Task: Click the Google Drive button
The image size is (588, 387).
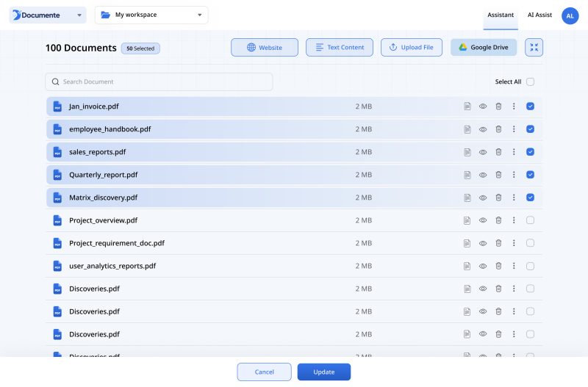Action: click(484, 47)
